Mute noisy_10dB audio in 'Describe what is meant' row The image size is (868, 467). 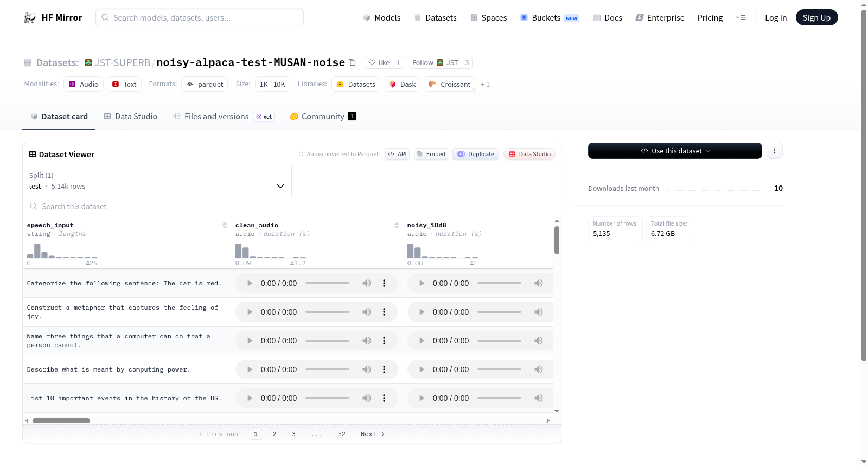tap(539, 369)
